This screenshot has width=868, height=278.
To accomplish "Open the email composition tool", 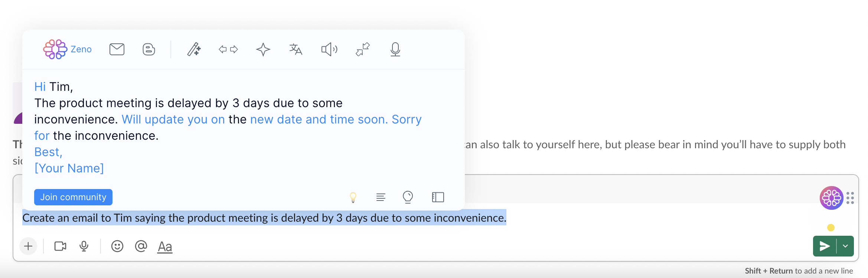I will tap(117, 49).
